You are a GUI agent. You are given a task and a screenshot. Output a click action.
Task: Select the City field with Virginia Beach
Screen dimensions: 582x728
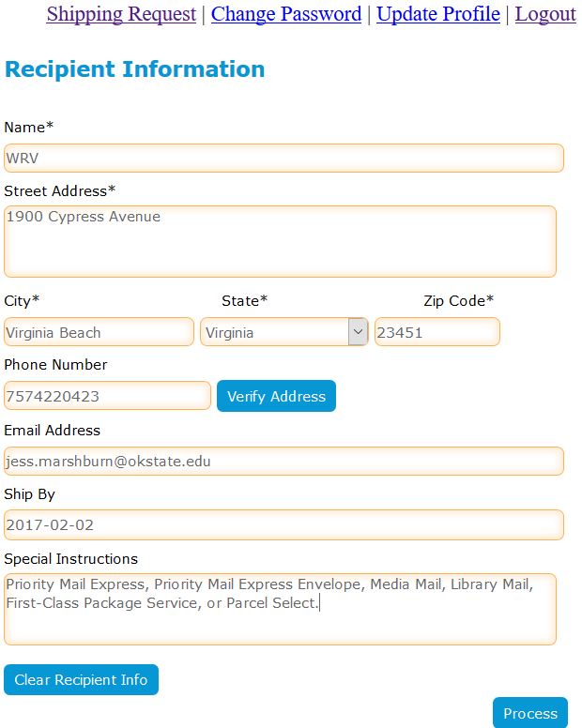pyautogui.click(x=99, y=332)
